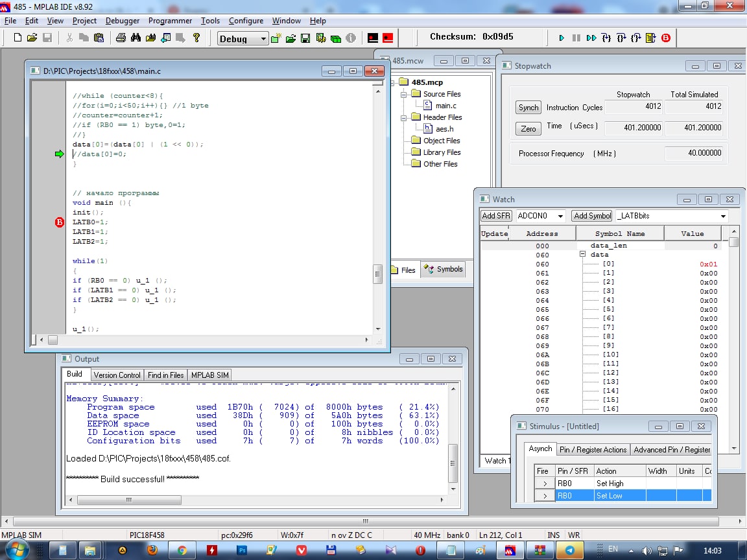Click the Add Symbol button
The image size is (747, 560).
coord(592,216)
